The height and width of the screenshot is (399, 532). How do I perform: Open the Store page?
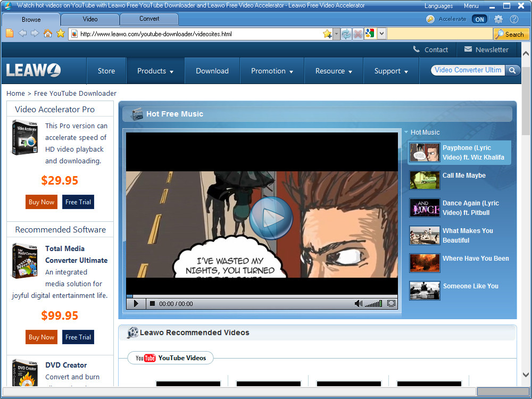106,71
